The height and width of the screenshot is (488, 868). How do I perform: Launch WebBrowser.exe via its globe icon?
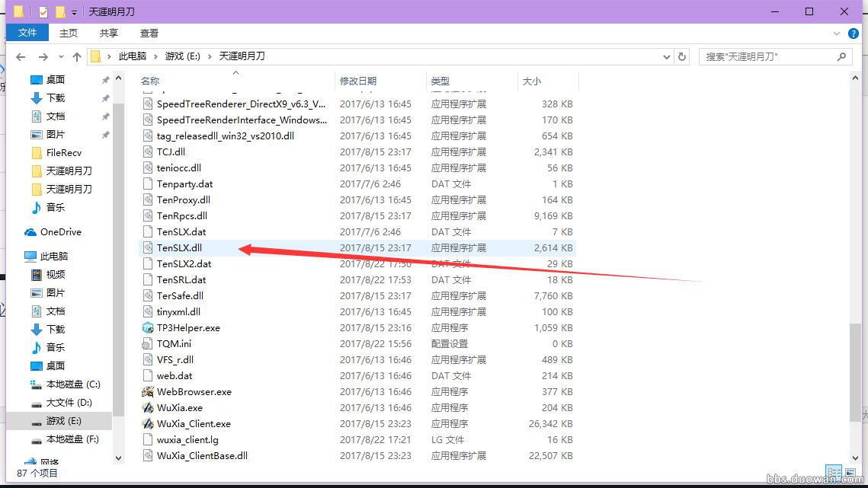149,391
